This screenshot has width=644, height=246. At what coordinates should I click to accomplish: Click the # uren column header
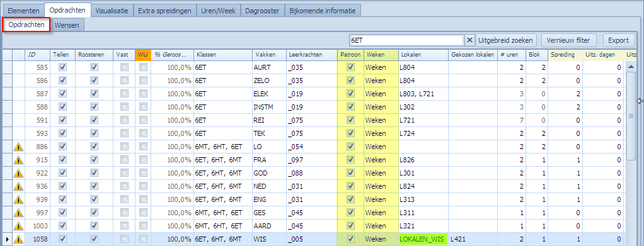pos(511,55)
